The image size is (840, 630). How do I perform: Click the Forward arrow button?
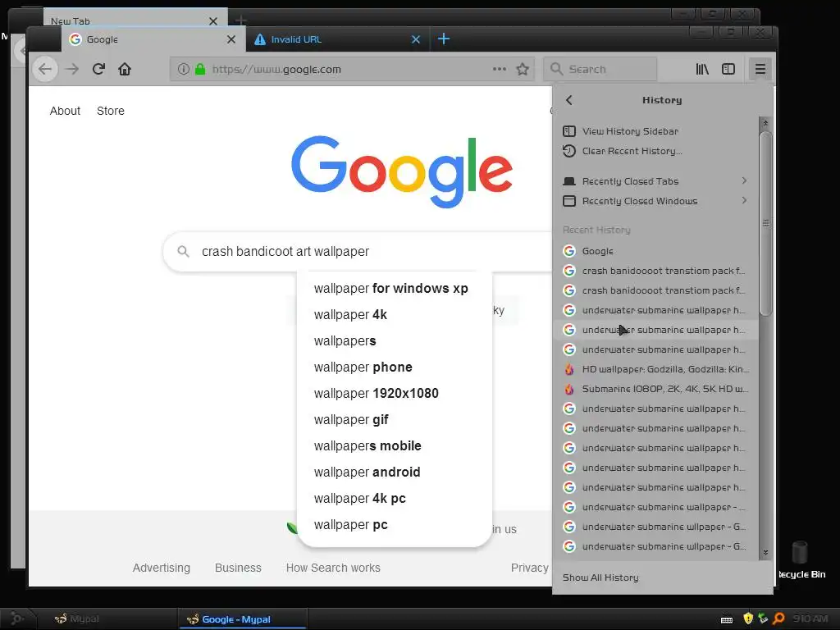72,69
